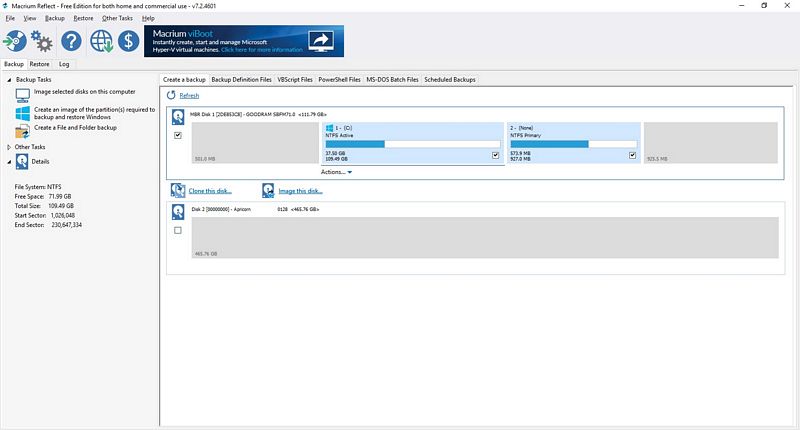Screen dimensions: 800x430
Task: Open the Restore menu
Action: coord(83,18)
